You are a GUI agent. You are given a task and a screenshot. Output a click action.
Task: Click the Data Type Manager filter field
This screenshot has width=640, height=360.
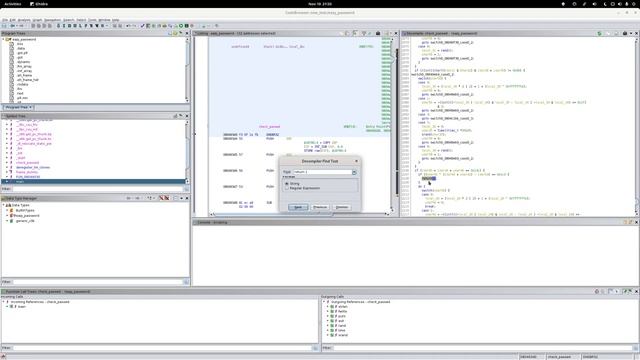[97, 282]
